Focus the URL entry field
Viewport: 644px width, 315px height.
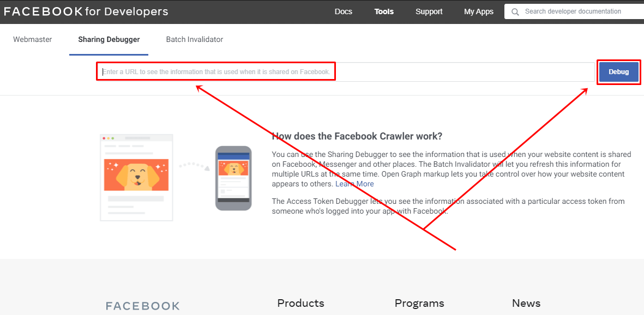tap(345, 72)
